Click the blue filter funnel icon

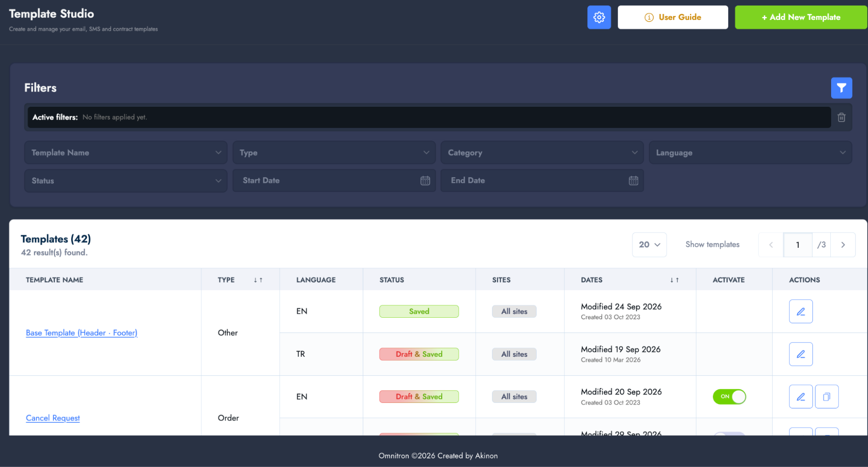(841, 88)
